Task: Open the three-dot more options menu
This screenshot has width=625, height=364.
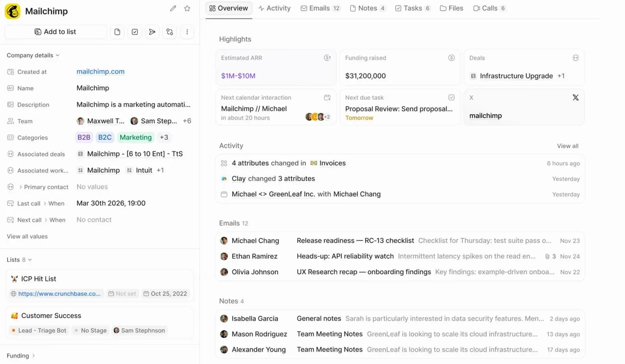Action: [187, 32]
